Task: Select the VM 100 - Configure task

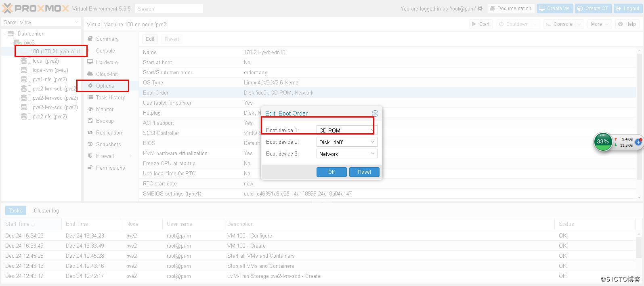Action: (x=319, y=236)
